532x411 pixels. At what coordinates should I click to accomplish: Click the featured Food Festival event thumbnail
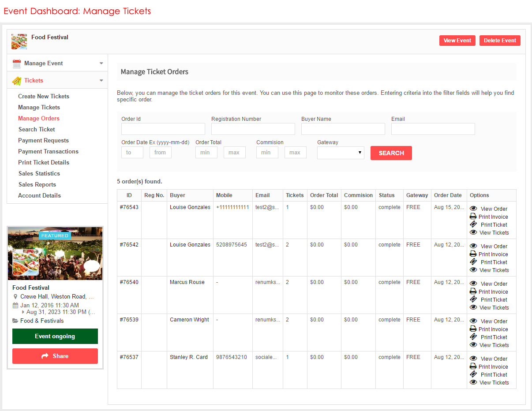(55, 254)
